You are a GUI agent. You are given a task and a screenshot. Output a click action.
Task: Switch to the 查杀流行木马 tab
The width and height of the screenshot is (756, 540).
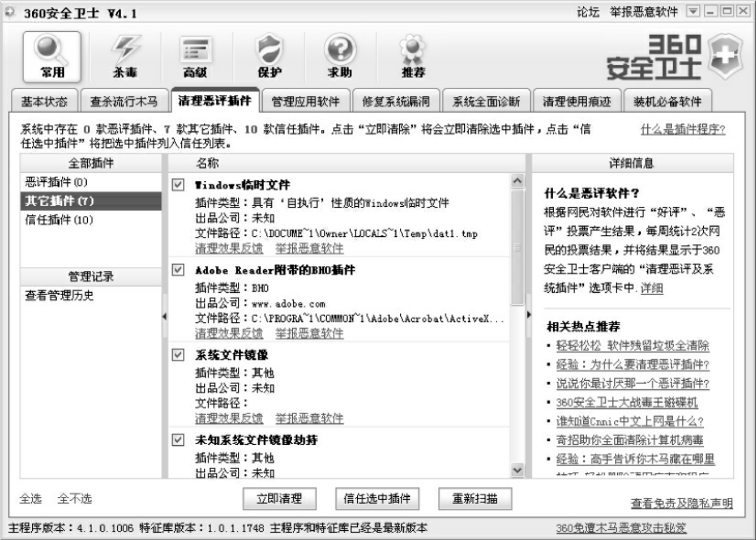click(124, 101)
